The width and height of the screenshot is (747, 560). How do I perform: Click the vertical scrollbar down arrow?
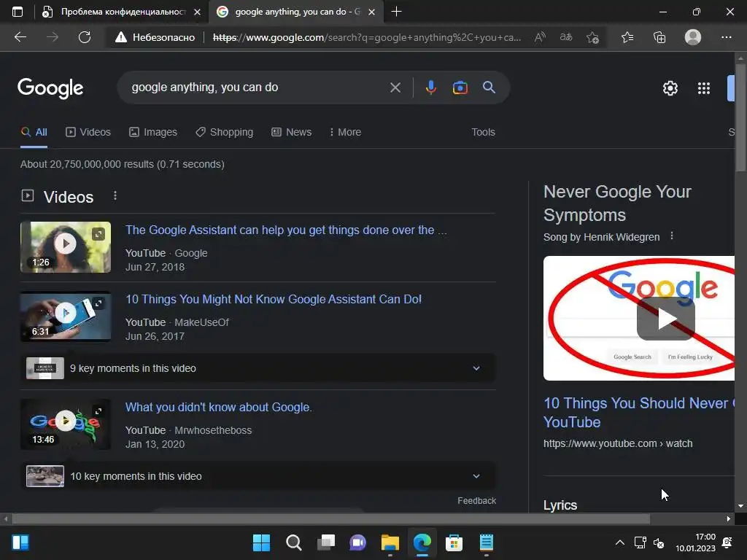click(x=740, y=506)
